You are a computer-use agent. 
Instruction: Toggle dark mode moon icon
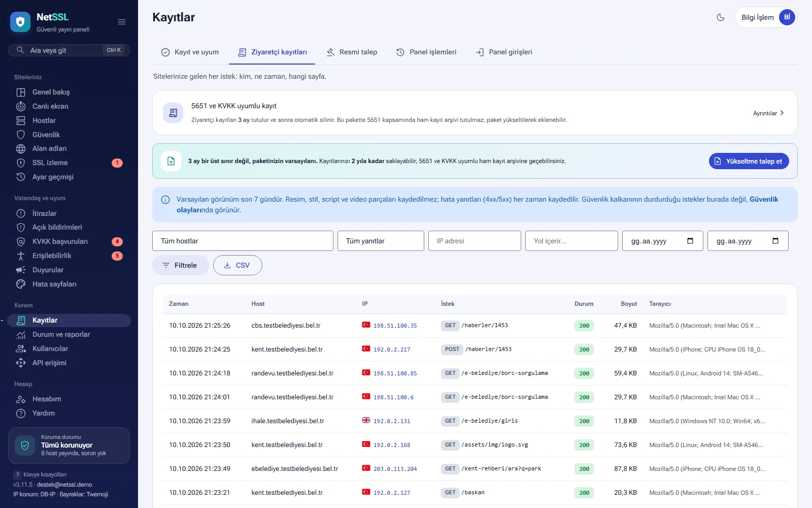(x=720, y=17)
